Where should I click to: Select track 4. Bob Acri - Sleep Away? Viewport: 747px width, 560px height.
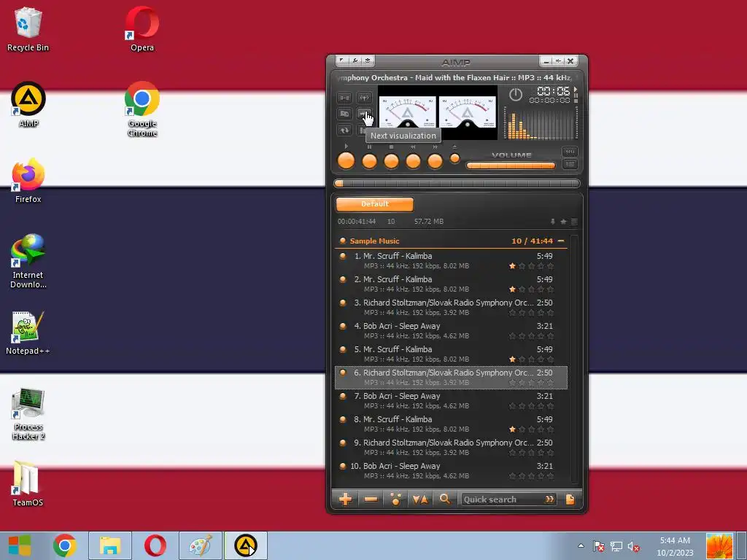coord(451,330)
